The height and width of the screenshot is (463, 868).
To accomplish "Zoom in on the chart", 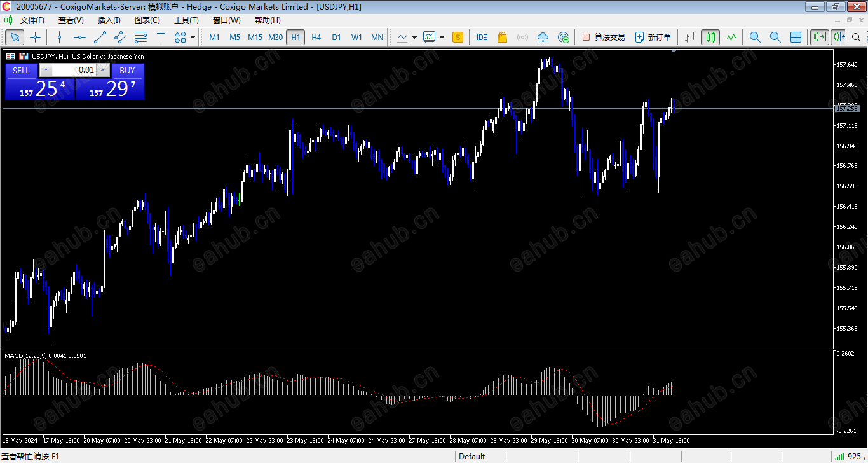I will pyautogui.click(x=755, y=37).
